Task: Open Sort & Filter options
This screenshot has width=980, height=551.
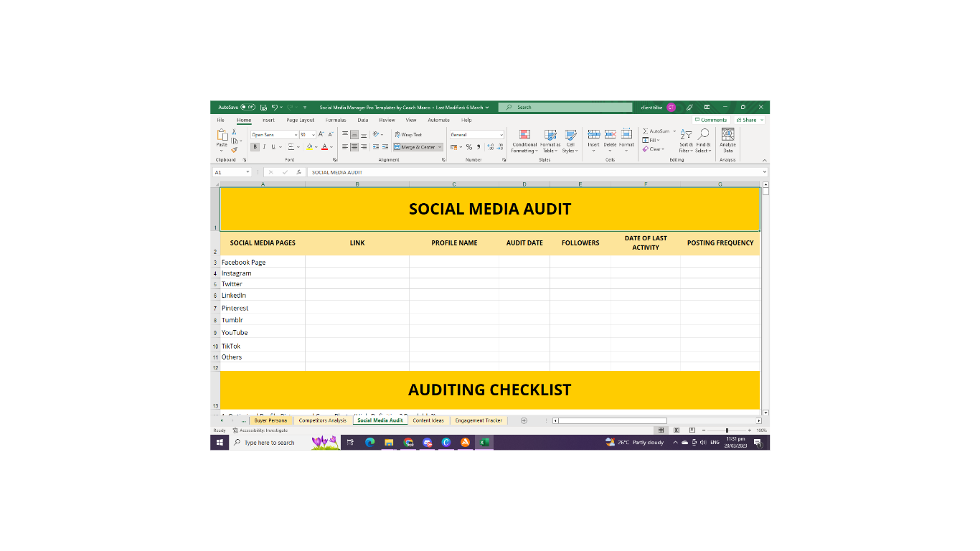Action: tap(687, 141)
